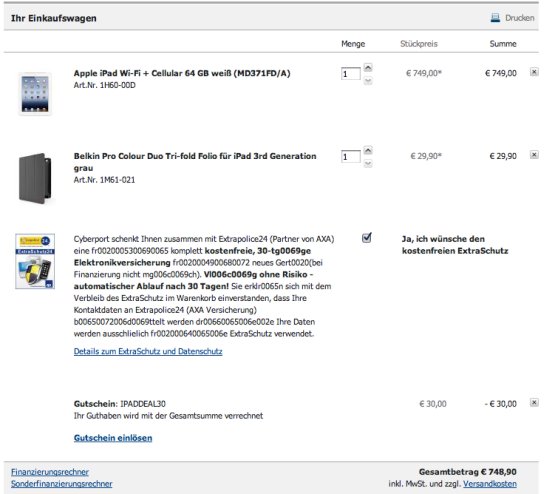The height and width of the screenshot is (494, 550).
Task: Click the Gesamtbetrag € 748,90 total
Action: click(x=468, y=472)
